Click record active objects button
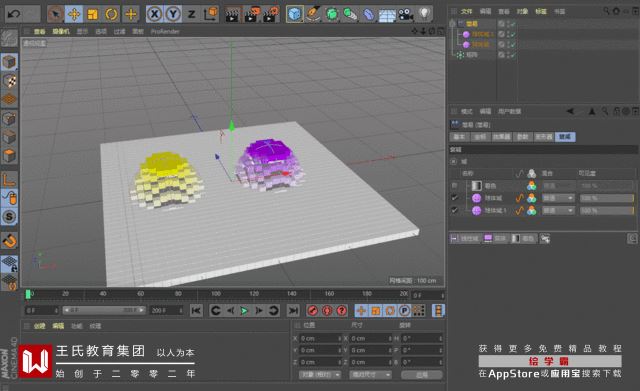The width and height of the screenshot is (640, 391). pyautogui.click(x=313, y=311)
